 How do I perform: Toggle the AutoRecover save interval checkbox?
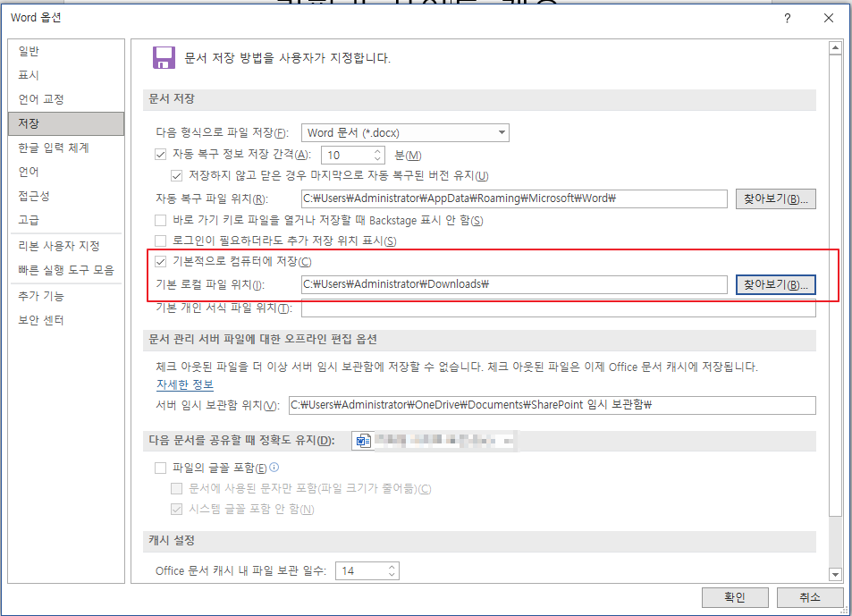pyautogui.click(x=160, y=155)
